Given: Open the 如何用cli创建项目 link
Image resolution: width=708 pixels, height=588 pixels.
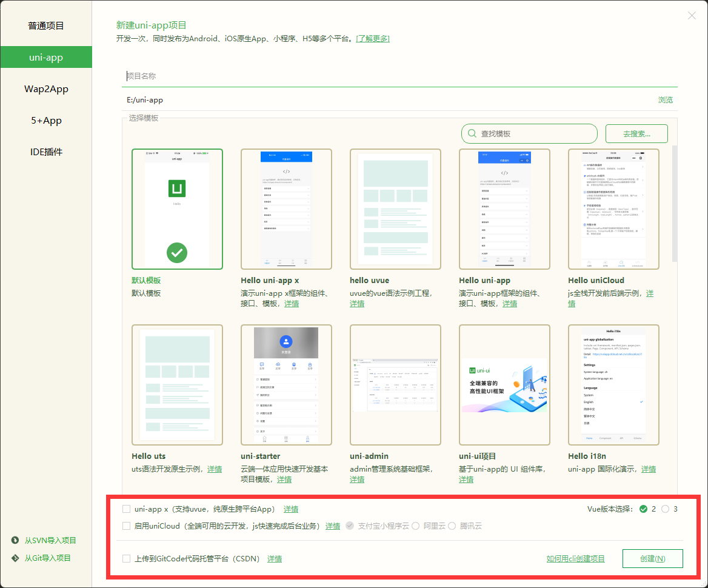Looking at the screenshot, I should click(576, 558).
